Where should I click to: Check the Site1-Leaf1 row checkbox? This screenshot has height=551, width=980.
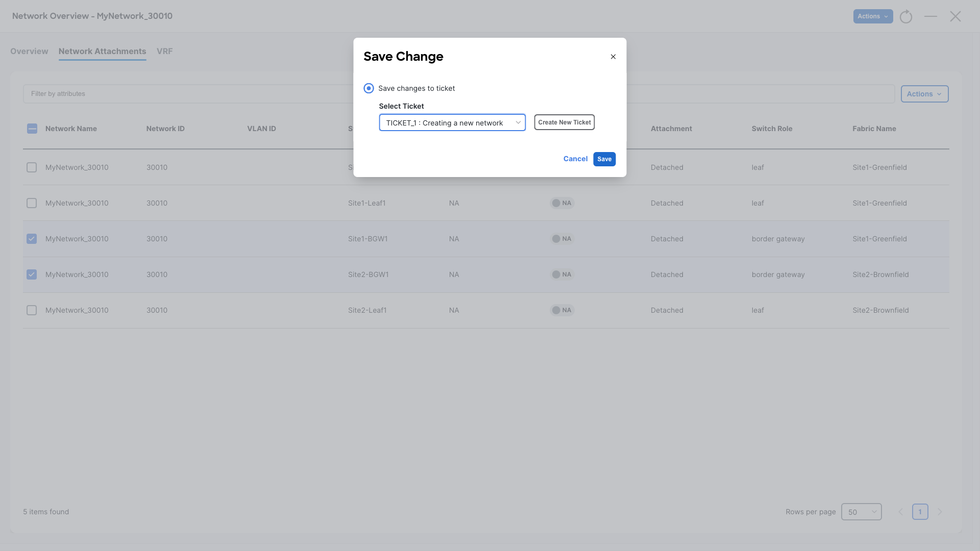(32, 203)
